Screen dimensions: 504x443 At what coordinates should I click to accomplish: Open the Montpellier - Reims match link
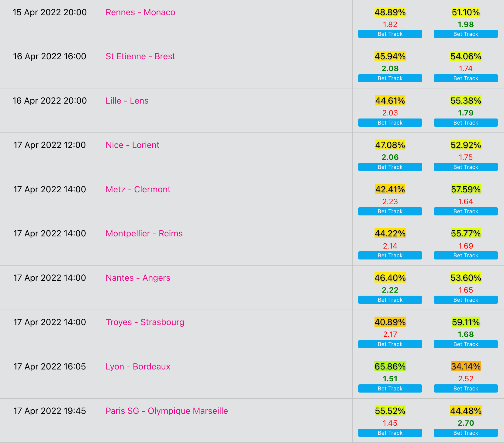(x=144, y=234)
